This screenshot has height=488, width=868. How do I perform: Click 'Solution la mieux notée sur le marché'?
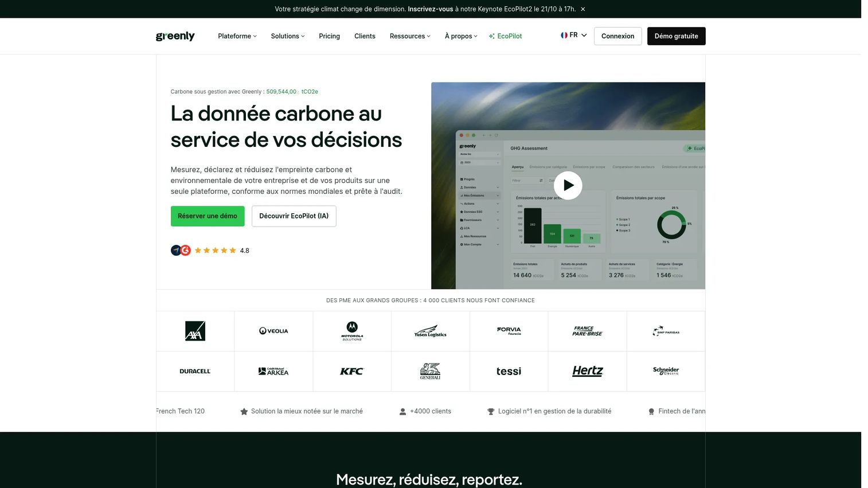pos(307,411)
